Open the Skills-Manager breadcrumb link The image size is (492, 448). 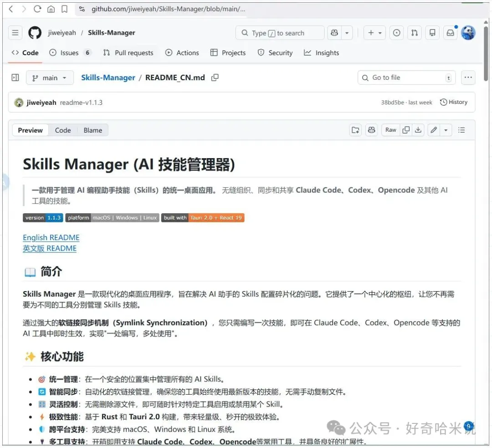click(108, 77)
